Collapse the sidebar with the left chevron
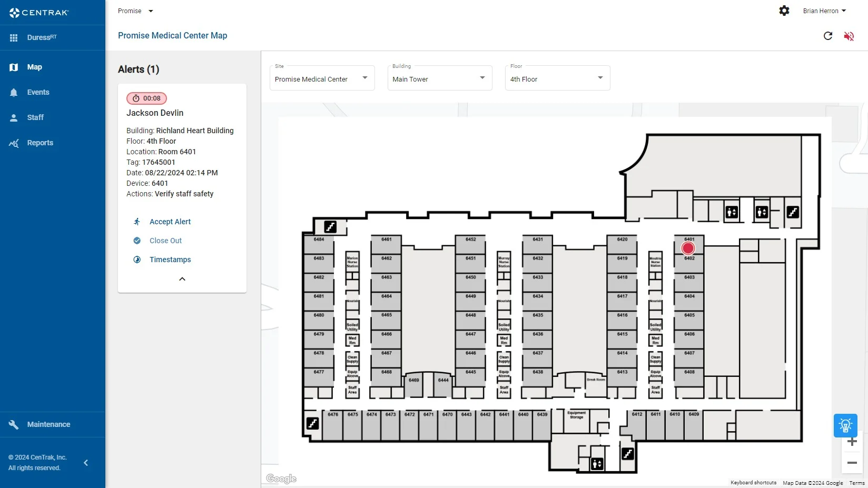This screenshot has width=868, height=488. [x=86, y=463]
